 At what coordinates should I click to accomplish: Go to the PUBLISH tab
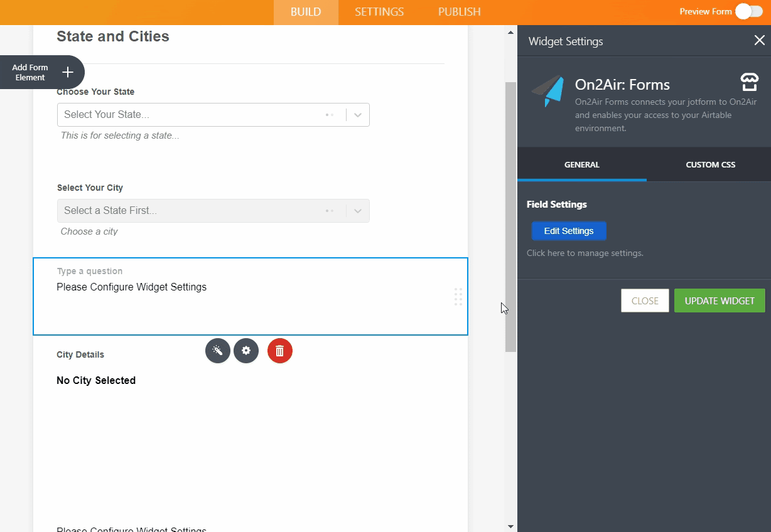(459, 12)
